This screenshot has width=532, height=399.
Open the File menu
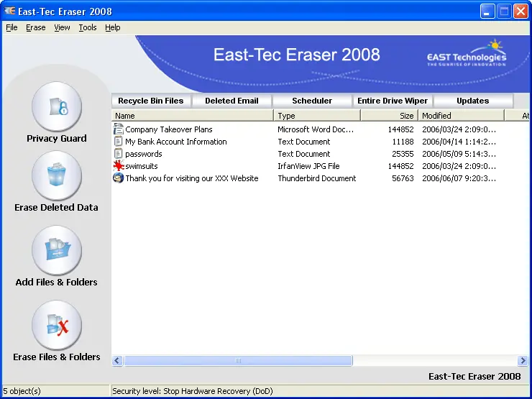(12, 27)
